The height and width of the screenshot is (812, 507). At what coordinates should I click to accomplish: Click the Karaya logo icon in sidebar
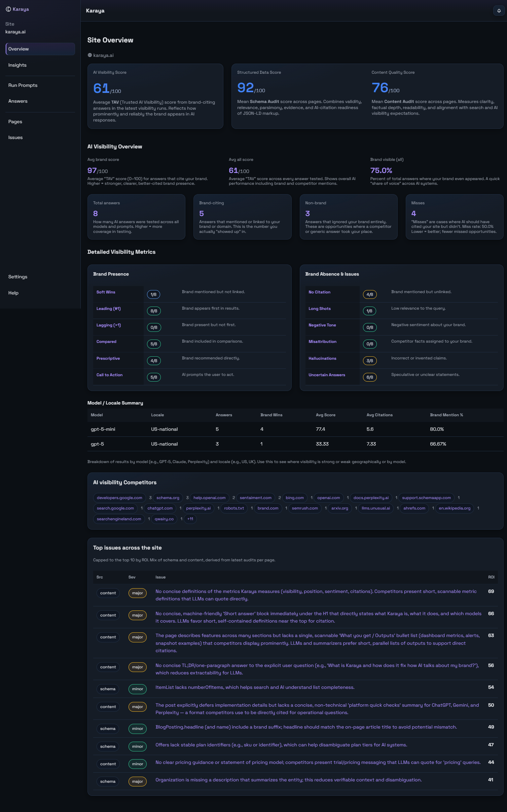tap(8, 9)
